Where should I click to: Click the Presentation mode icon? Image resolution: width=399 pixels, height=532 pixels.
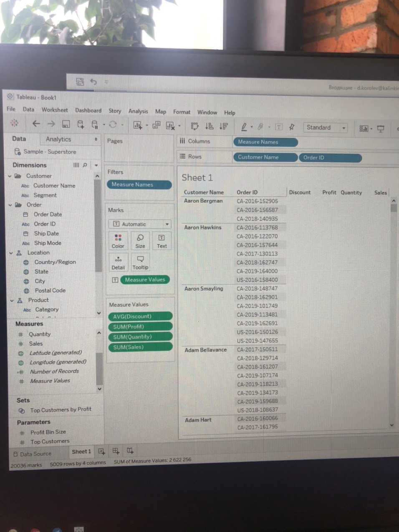click(x=381, y=129)
